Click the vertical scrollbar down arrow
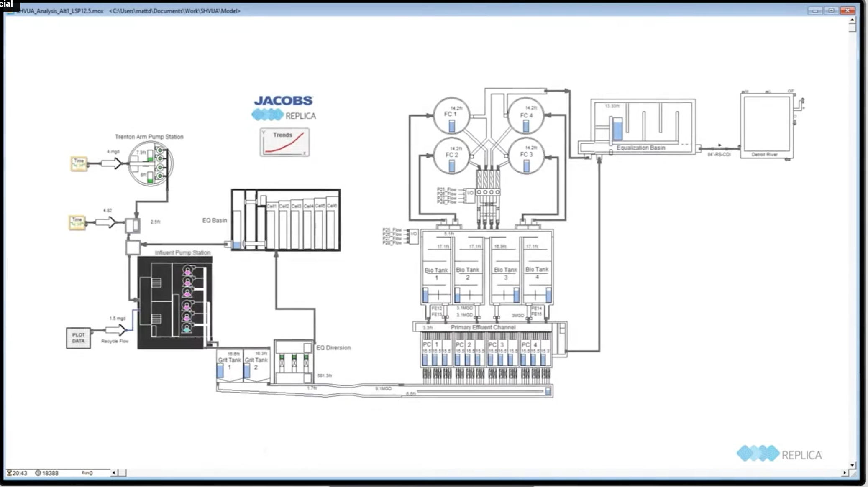Screen dimensions: 868x487 tap(852, 465)
